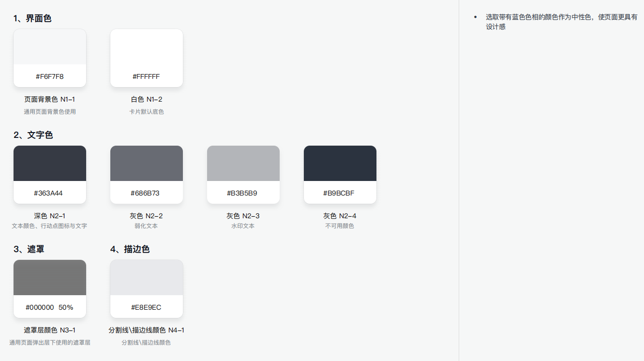Click the hex value text '#363A44'
644x361 pixels.
point(48,193)
